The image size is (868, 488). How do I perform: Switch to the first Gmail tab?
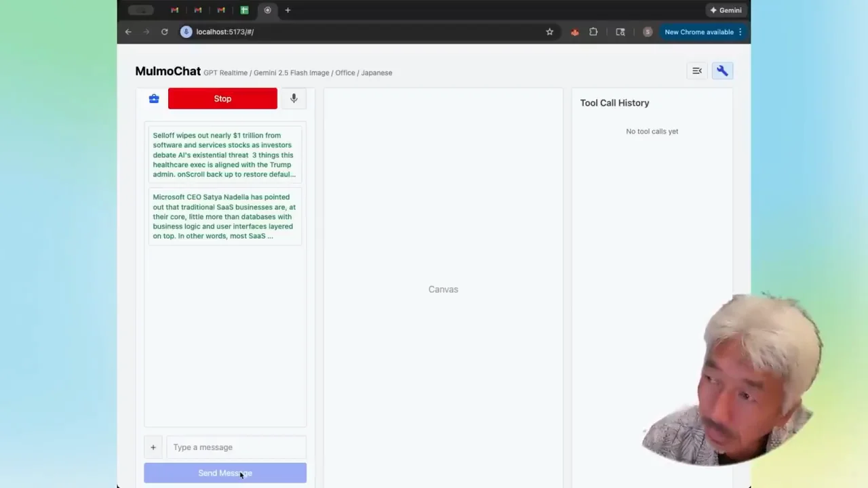[175, 10]
